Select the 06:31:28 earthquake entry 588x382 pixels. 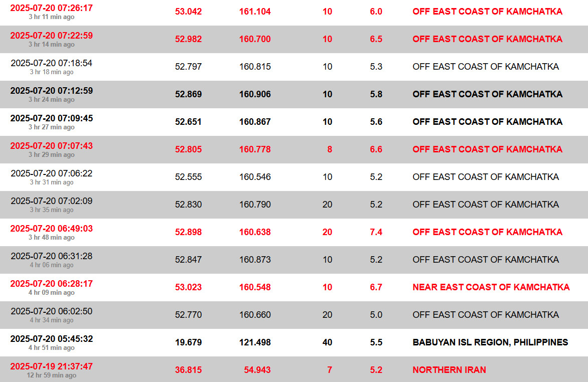pos(51,257)
